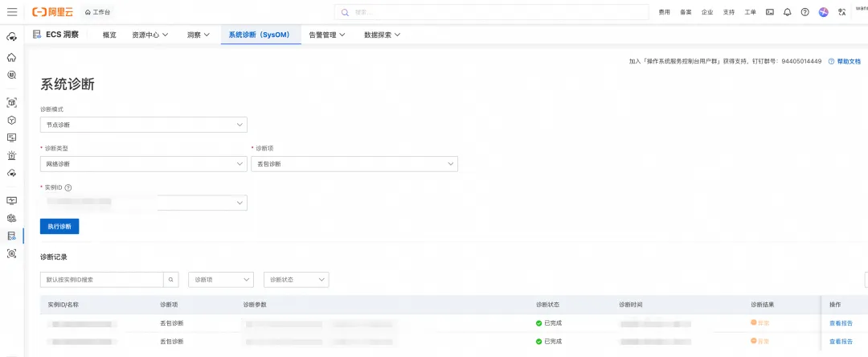This screenshot has width=868, height=357.
Task: Open the notification bell
Action: [x=787, y=12]
